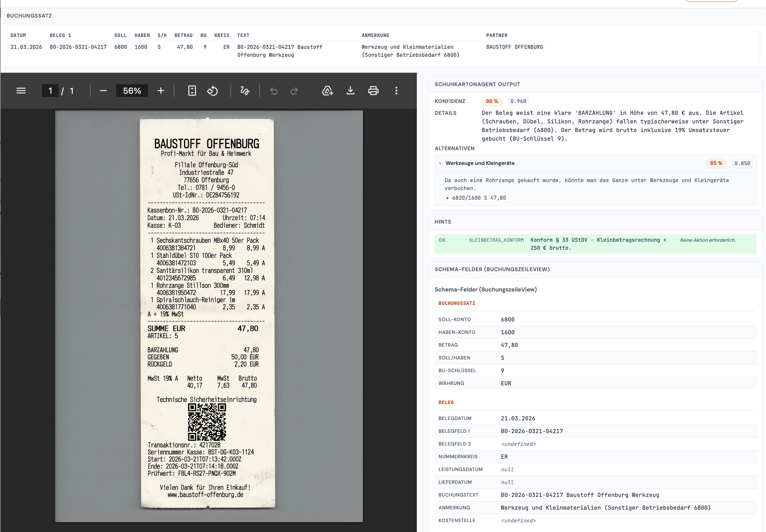The image size is (766, 532).
Task: Collapse the Werkzeuge und Kleingeräte alternative
Action: [440, 163]
